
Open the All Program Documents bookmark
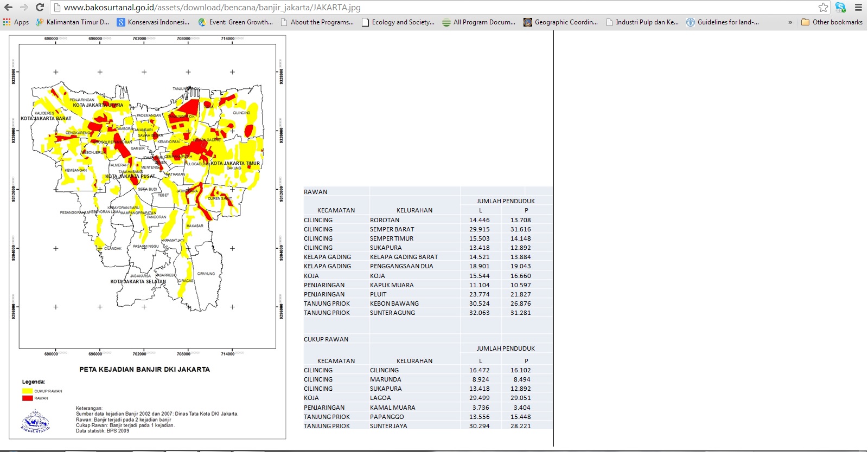(x=479, y=22)
